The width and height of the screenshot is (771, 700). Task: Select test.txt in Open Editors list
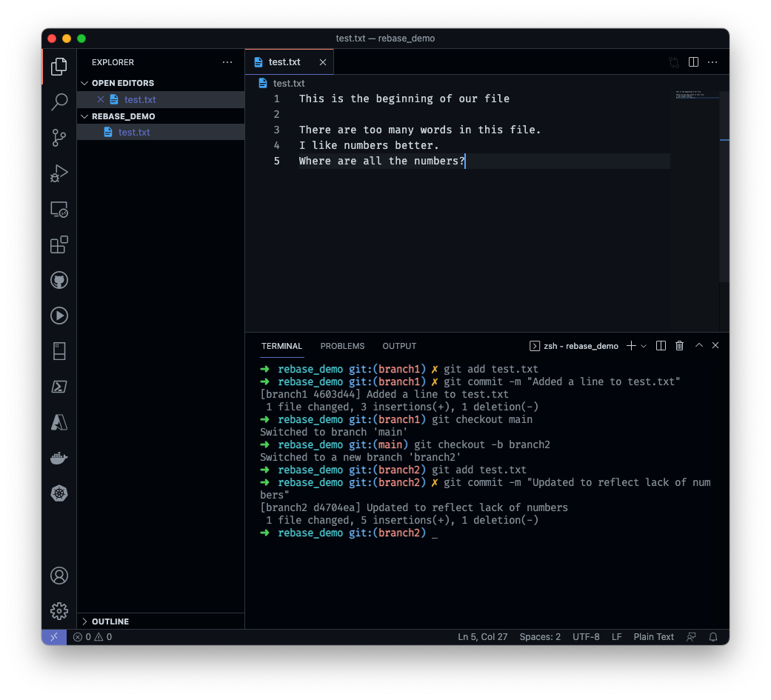click(x=161, y=99)
